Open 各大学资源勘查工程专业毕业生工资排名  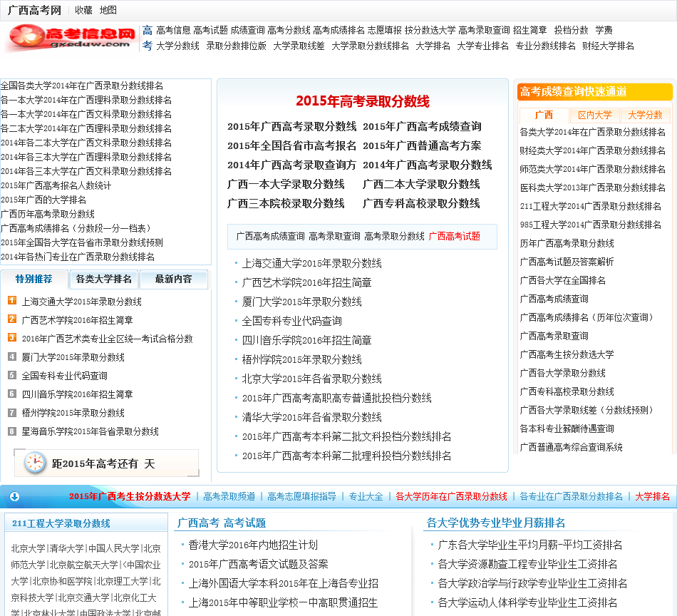coord(527,564)
